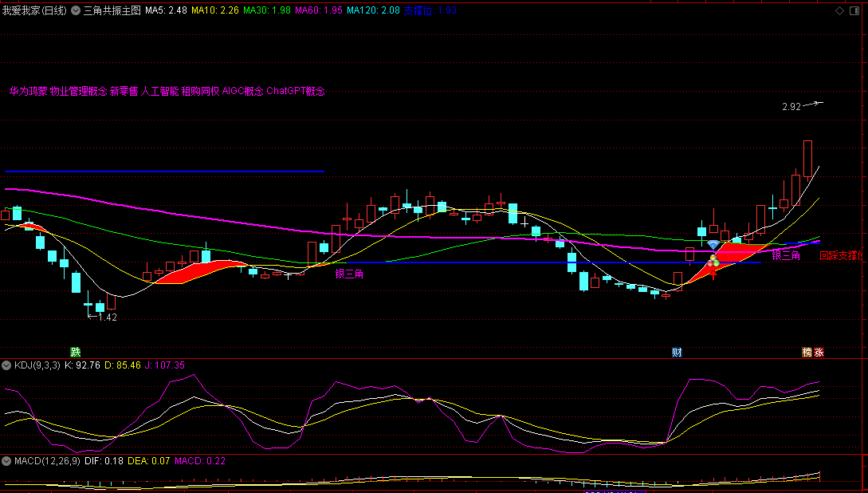This screenshot has height=493, width=868.
Task: Click the 银三角 label near chart middle
Action: (349, 274)
